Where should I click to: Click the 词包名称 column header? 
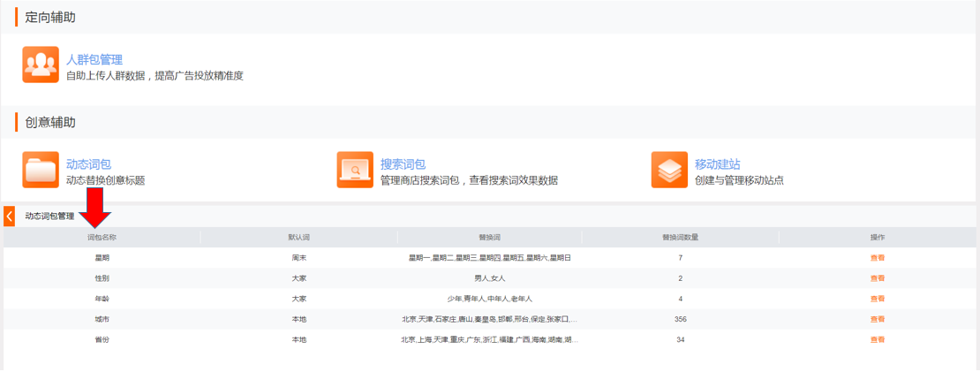(x=102, y=238)
